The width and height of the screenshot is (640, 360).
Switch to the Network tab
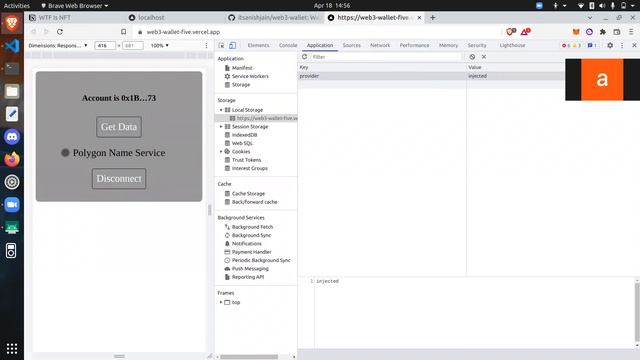tap(380, 45)
